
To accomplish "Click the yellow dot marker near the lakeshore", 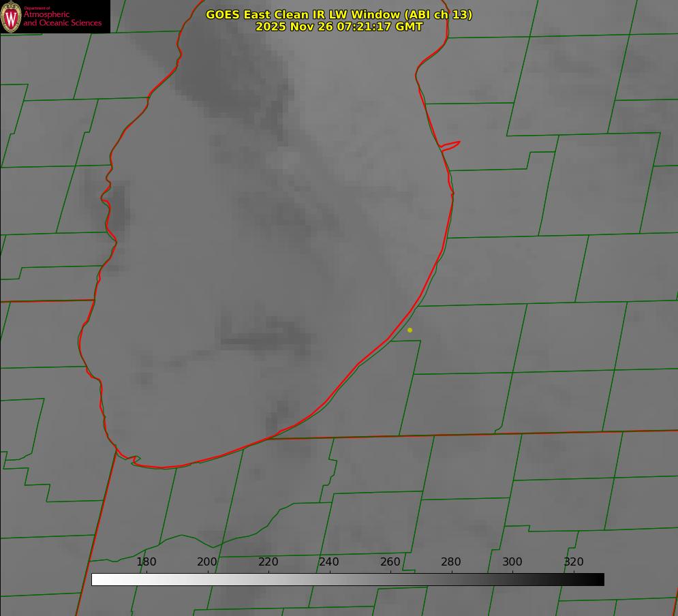I will (410, 330).
